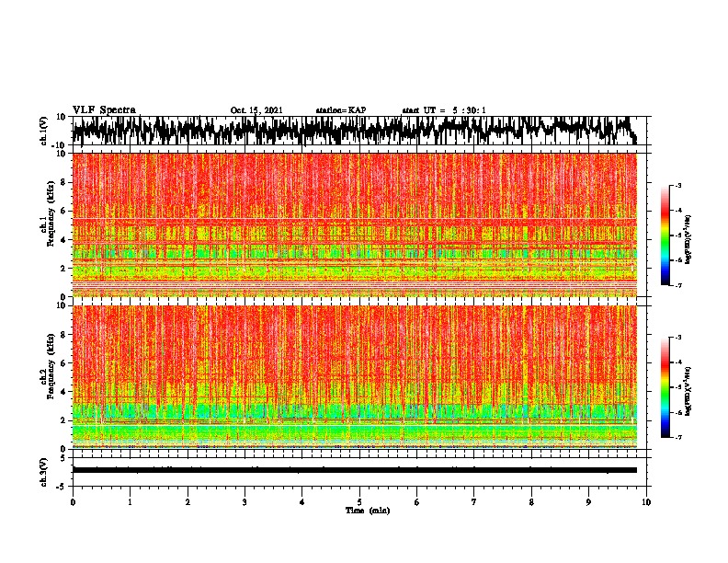Image resolution: width=728 pixels, height=563 pixels.
Task: Click the ch.2 spectrogram panel
Action: tap(354, 377)
